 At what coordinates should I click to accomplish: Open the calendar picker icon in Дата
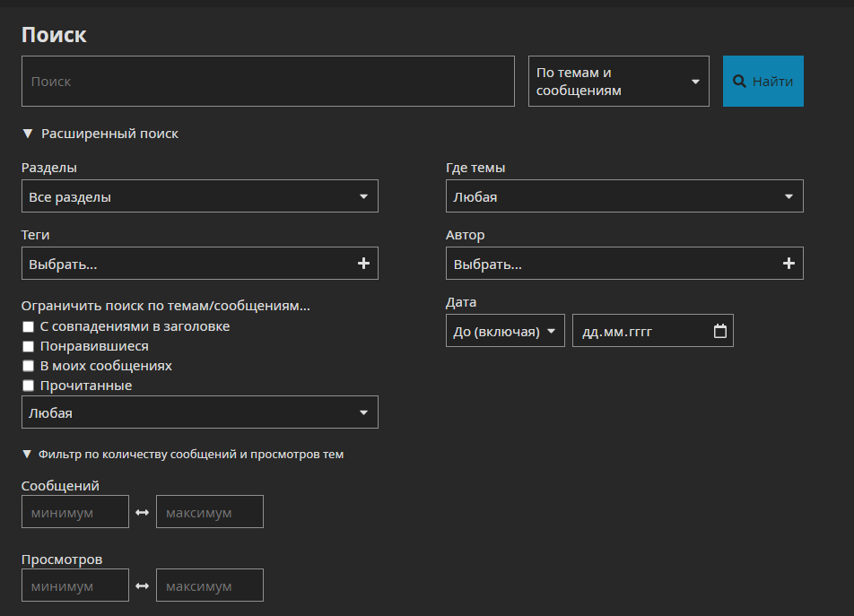[719, 331]
